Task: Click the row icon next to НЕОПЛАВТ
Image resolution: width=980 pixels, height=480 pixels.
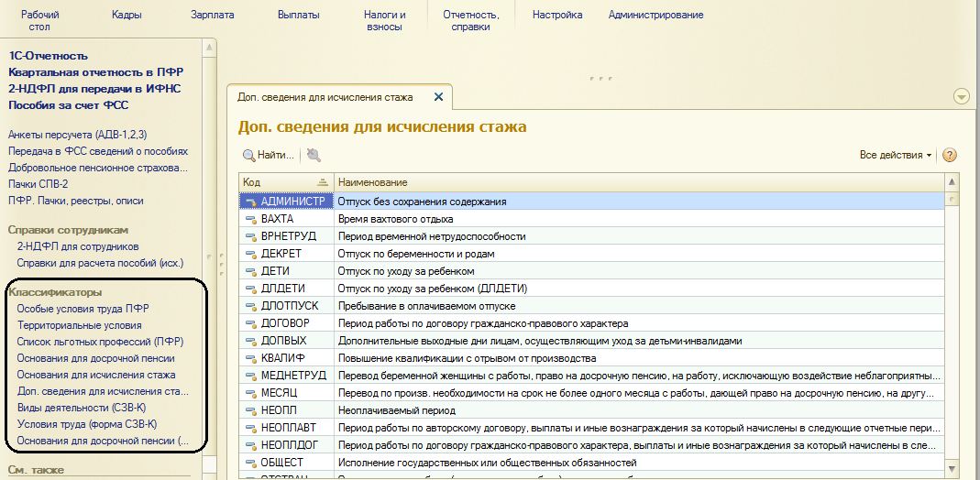Action: click(252, 428)
